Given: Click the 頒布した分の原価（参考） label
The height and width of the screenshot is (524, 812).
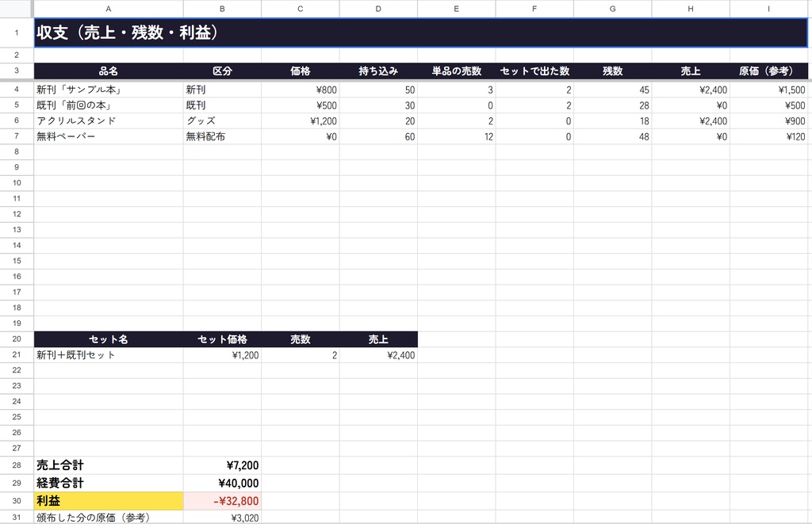Looking at the screenshot, I should pyautogui.click(x=108, y=518).
